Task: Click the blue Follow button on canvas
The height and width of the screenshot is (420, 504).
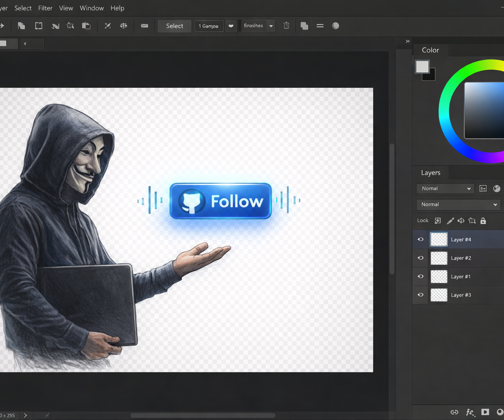Action: 221,201
